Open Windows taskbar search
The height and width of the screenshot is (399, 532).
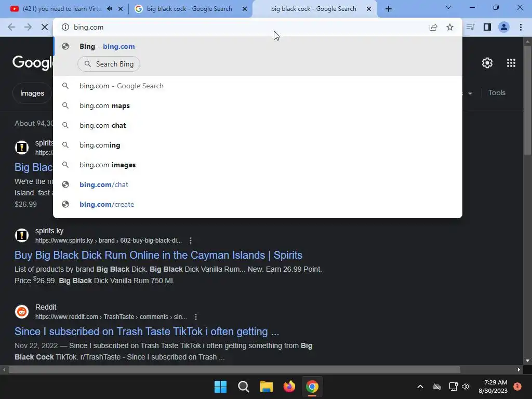click(x=243, y=387)
